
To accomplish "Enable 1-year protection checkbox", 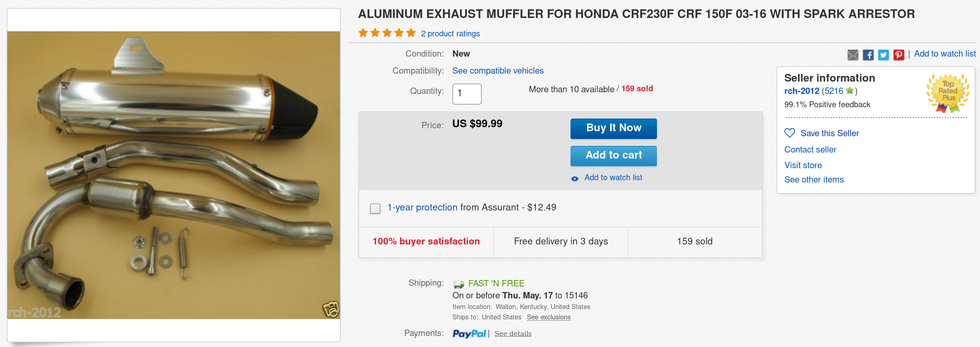I will [x=375, y=208].
